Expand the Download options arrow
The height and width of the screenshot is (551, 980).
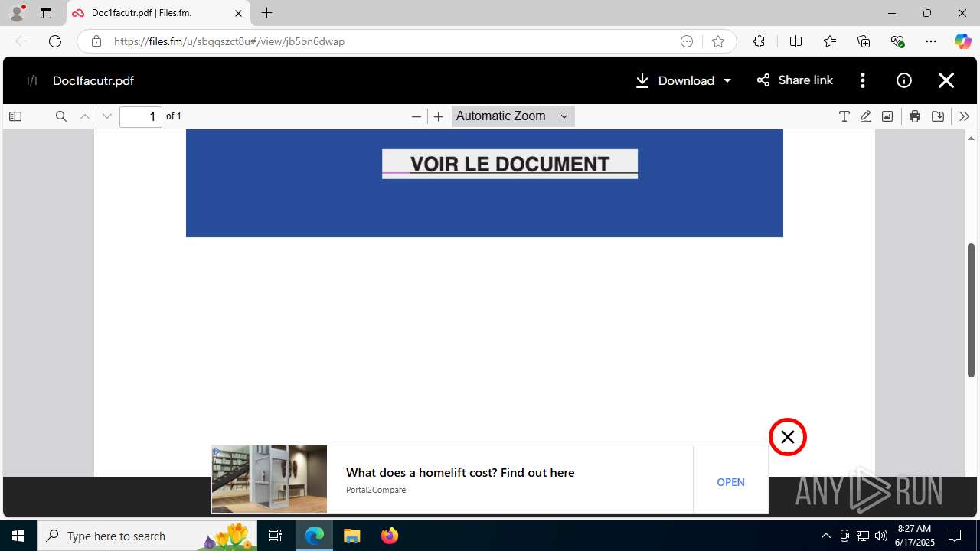pyautogui.click(x=727, y=80)
